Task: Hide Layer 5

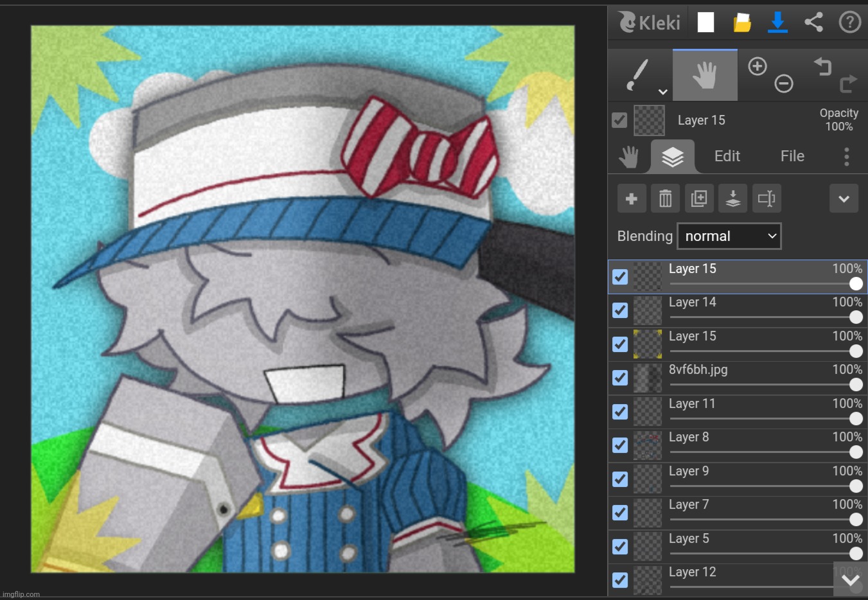Action: tap(620, 547)
